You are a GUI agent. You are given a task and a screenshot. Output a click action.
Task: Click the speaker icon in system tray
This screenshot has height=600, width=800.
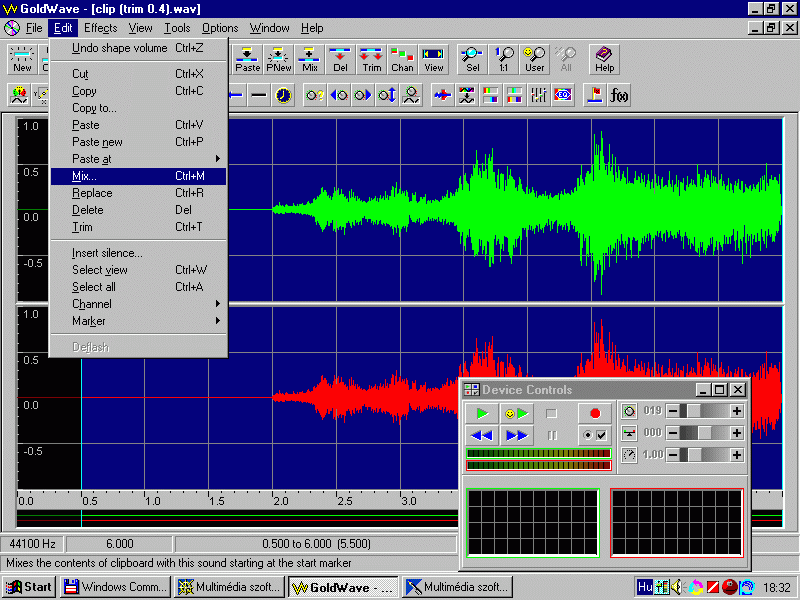tap(677, 587)
